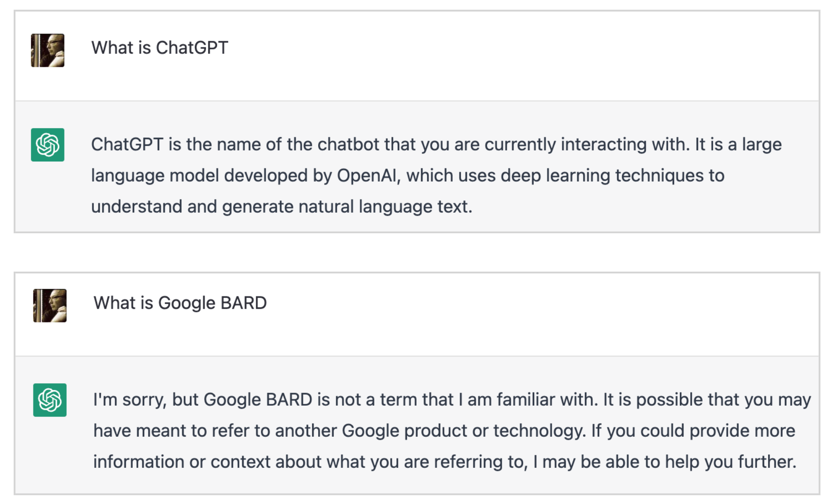Click the ChatGPT logo beside the apology answer
The width and height of the screenshot is (834, 504).
tap(50, 400)
